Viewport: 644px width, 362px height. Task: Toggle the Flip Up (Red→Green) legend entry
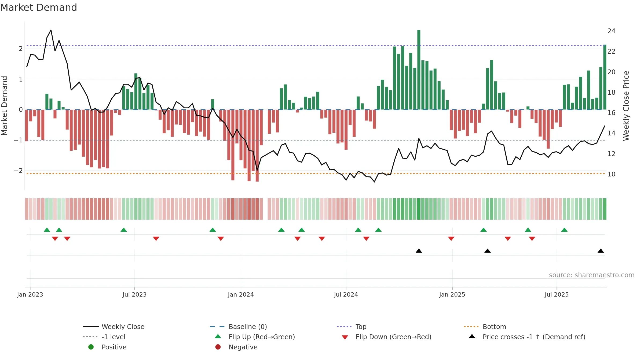(x=255, y=337)
